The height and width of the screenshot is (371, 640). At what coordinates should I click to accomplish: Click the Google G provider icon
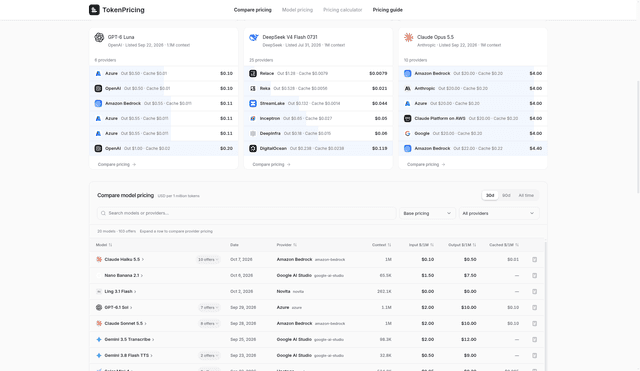(407, 133)
